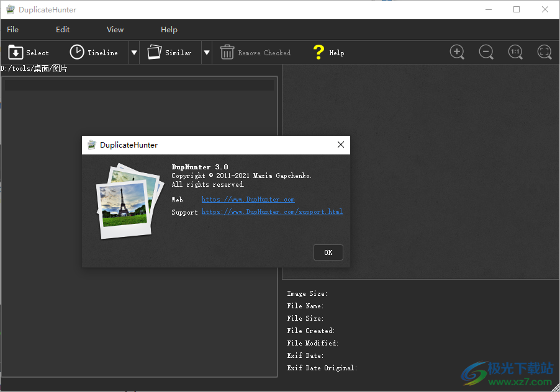Close the DuplicateHunter About dialog
This screenshot has height=392, width=560.
[x=341, y=145]
